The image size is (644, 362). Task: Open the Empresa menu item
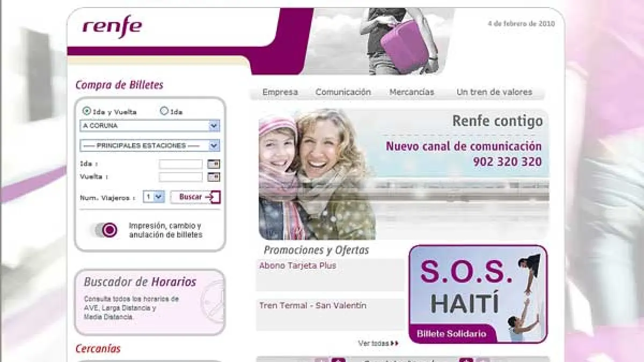coord(280,92)
